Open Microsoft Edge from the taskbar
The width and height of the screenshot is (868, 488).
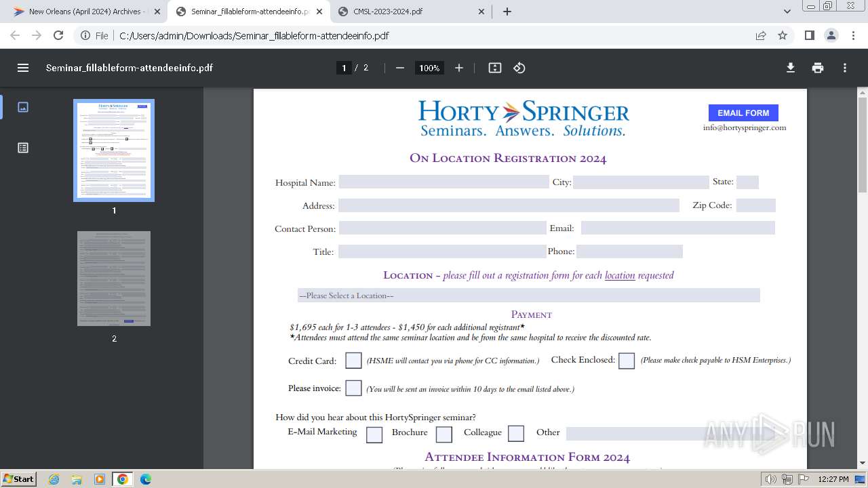pos(146,479)
